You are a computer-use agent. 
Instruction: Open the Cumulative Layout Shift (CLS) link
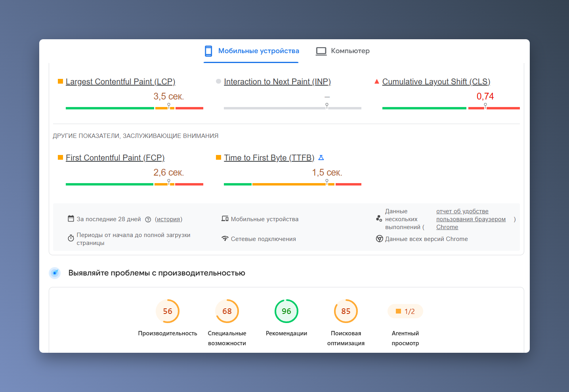pyautogui.click(x=436, y=82)
